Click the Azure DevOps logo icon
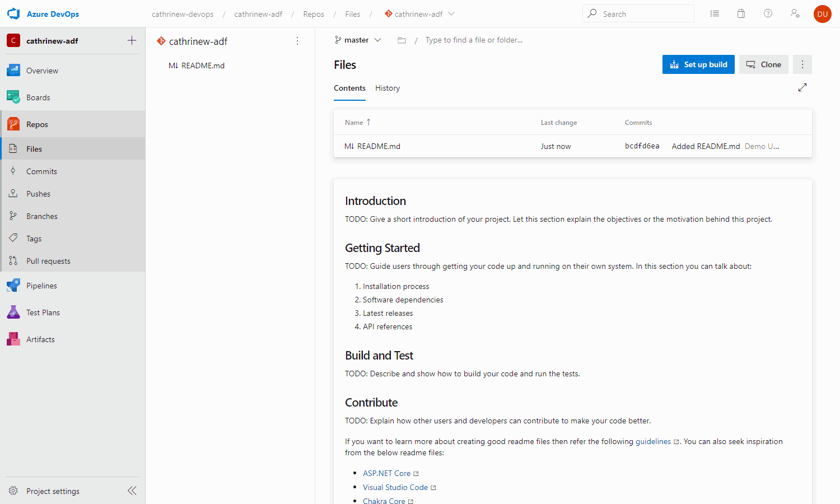The height and width of the screenshot is (504, 840). click(13, 14)
